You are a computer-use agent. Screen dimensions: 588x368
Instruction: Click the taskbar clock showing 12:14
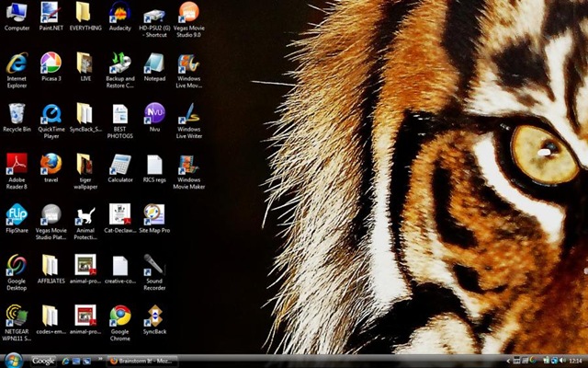click(x=576, y=362)
